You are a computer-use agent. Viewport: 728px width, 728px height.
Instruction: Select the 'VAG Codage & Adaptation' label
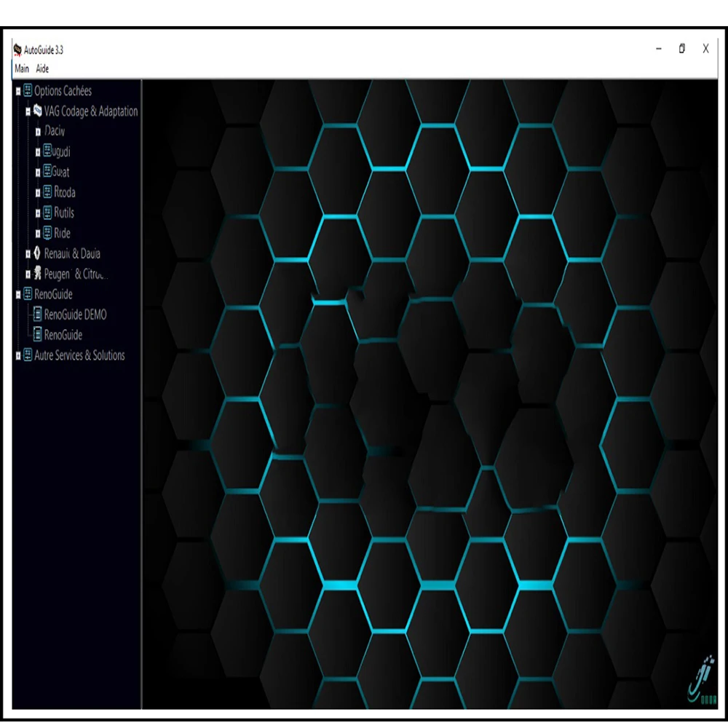point(91,111)
